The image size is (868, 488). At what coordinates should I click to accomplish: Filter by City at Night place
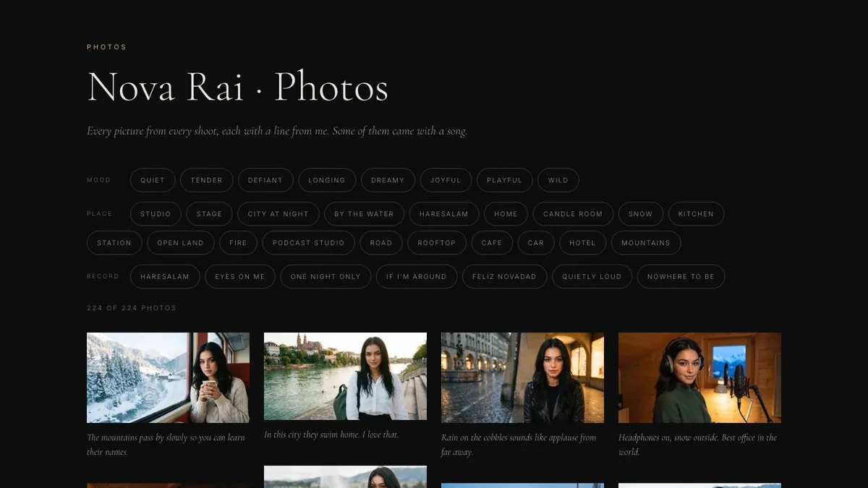pos(278,214)
